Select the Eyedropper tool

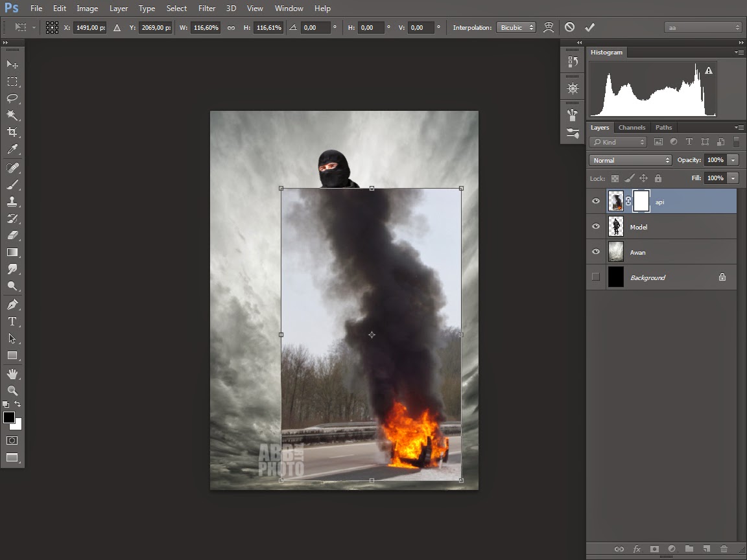[x=12, y=149]
